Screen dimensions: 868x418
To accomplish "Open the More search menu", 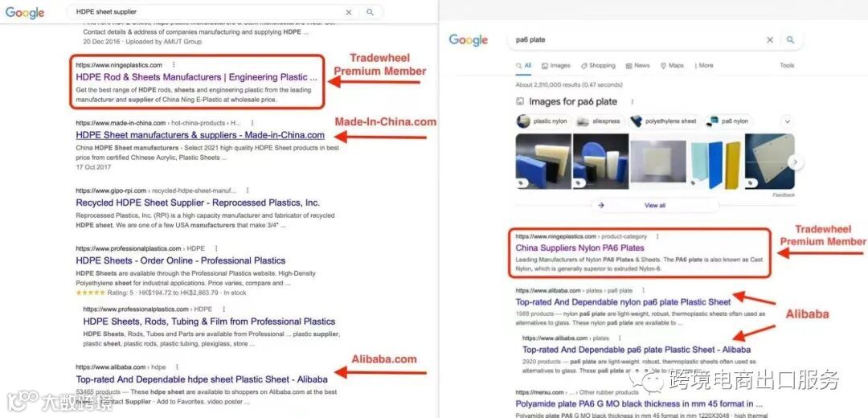I will click(704, 65).
